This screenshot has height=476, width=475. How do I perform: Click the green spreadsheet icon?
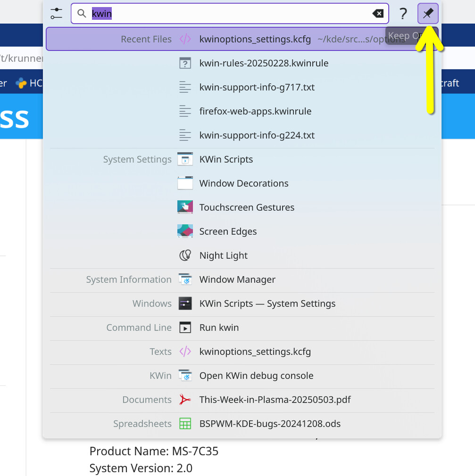[185, 424]
